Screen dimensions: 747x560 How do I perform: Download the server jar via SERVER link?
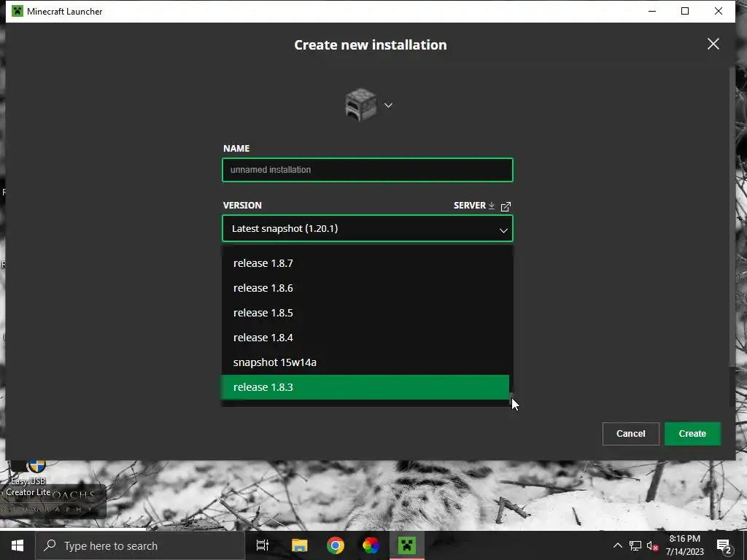tap(474, 205)
